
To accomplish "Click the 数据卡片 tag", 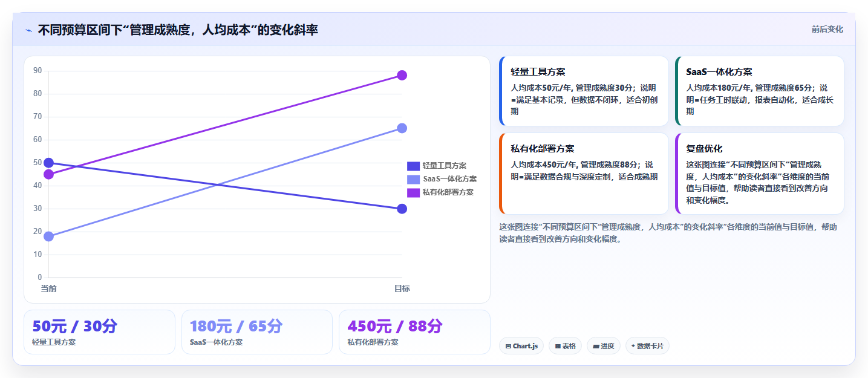I will point(647,346).
